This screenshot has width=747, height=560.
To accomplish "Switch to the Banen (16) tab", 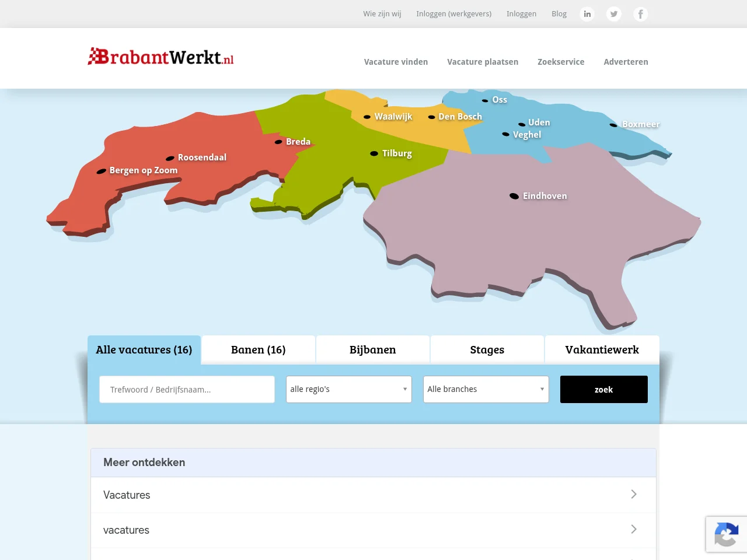I will [259, 350].
